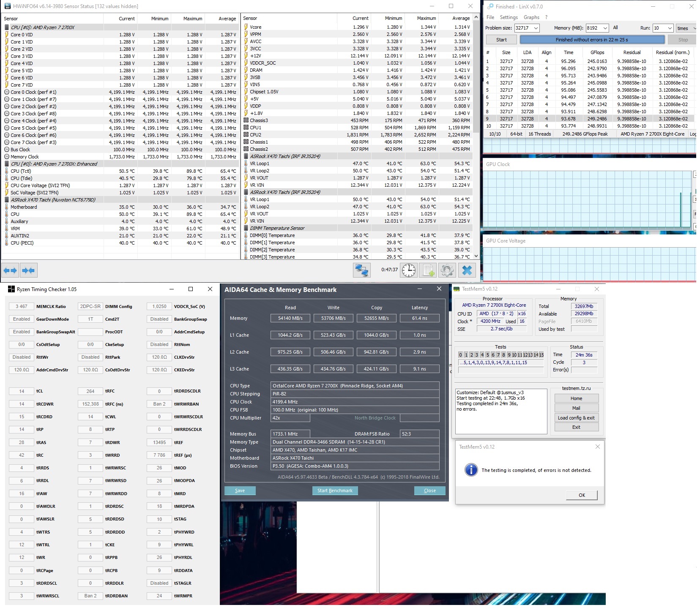Click the Mail button in TestMem5

(576, 408)
